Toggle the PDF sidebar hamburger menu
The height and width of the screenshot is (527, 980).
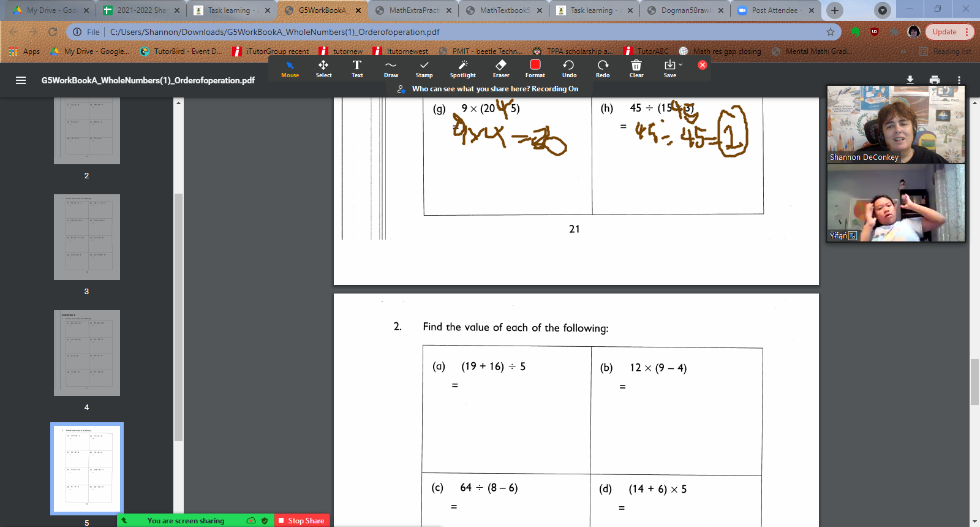[x=21, y=80]
